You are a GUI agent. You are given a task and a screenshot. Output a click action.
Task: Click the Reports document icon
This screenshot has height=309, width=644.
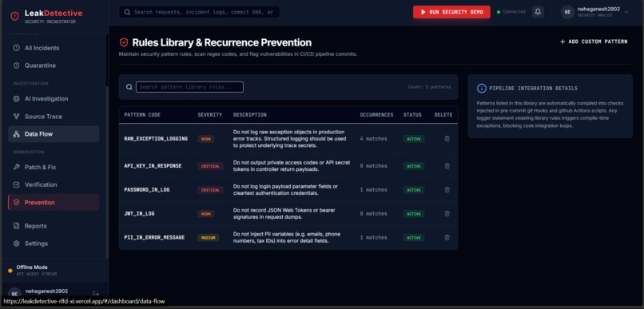(x=17, y=226)
